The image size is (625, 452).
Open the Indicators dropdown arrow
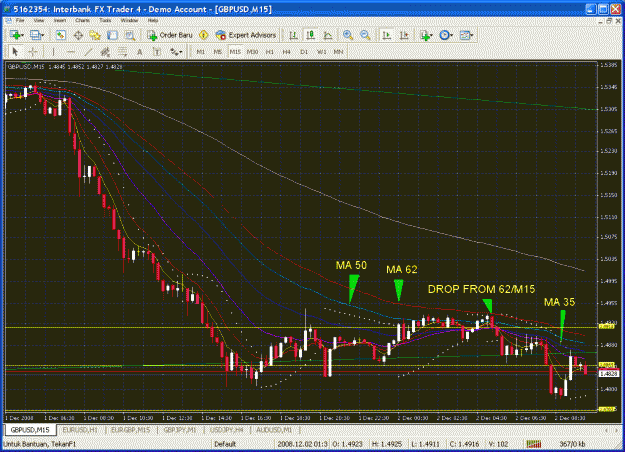pos(432,35)
